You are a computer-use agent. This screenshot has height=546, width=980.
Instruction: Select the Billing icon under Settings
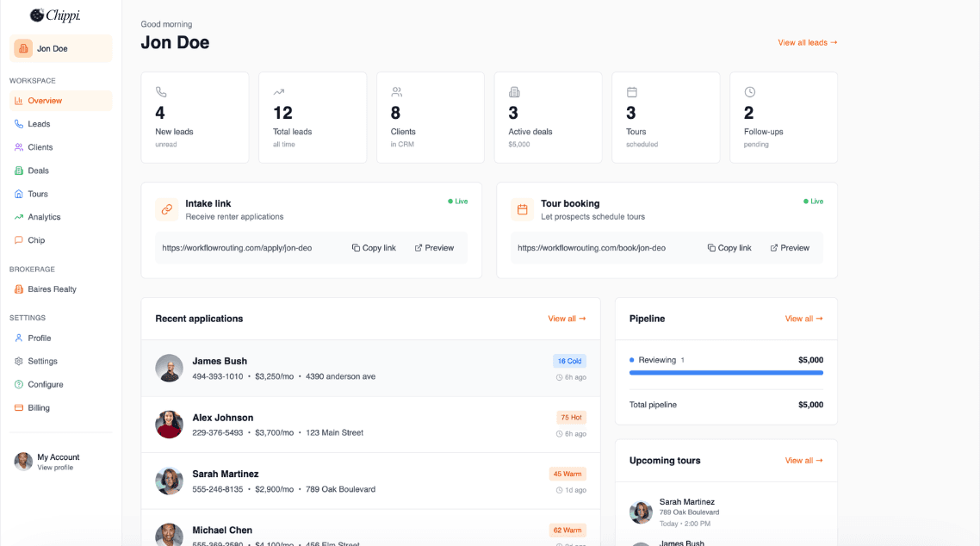tap(21, 406)
